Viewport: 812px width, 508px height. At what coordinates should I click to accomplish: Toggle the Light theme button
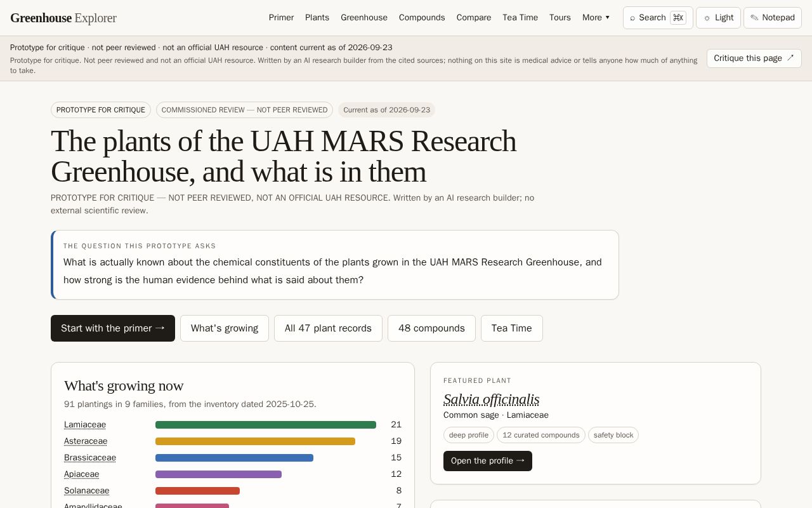point(718,18)
